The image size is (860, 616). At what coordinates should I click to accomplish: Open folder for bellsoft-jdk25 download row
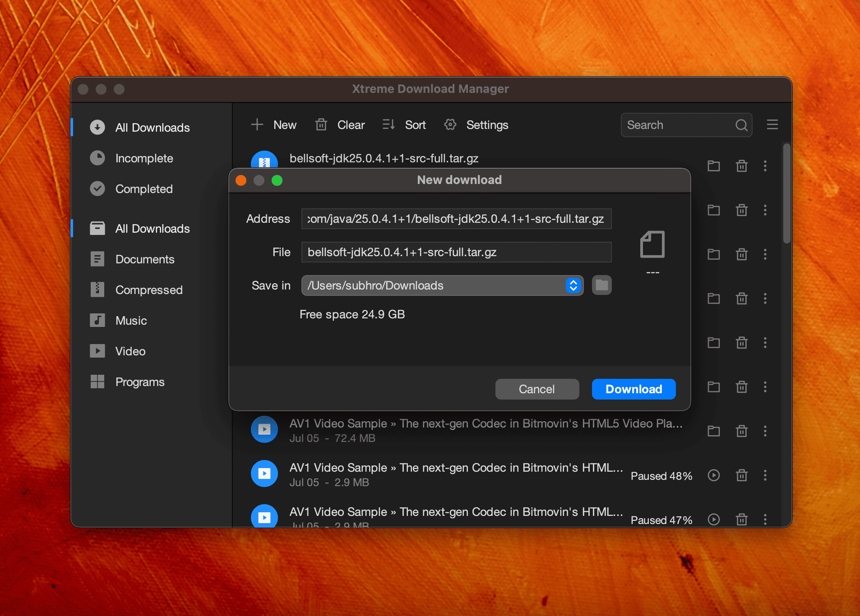pyautogui.click(x=714, y=166)
